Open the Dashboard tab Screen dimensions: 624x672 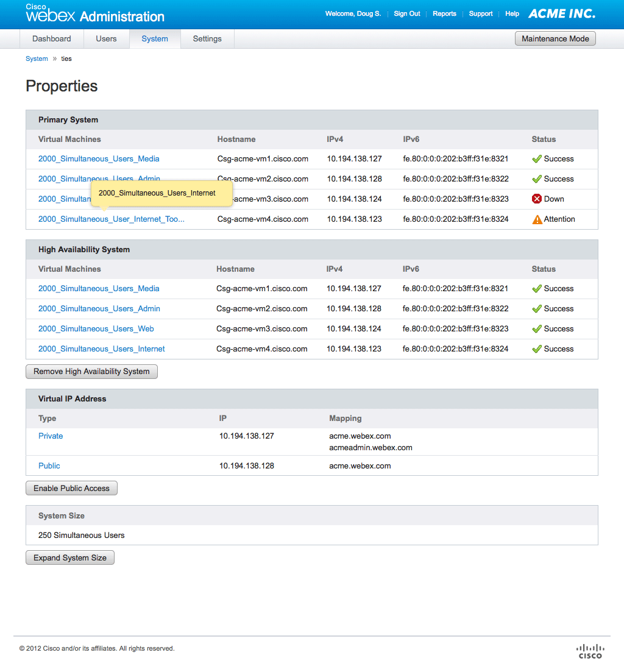pos(52,39)
